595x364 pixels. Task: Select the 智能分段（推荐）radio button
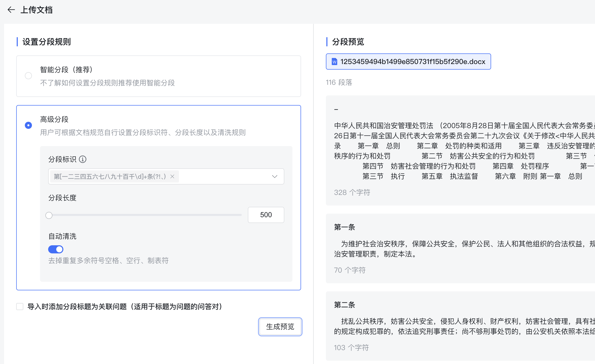[28, 76]
